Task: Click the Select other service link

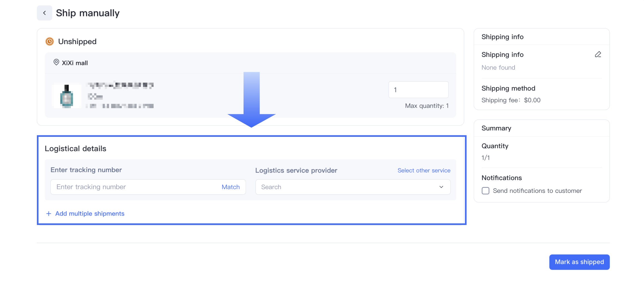Action: [424, 170]
